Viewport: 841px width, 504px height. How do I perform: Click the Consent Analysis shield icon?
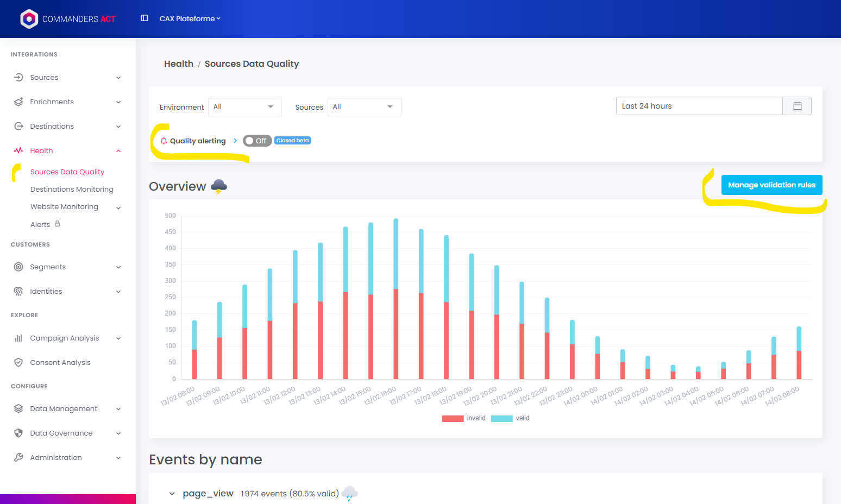coord(18,363)
